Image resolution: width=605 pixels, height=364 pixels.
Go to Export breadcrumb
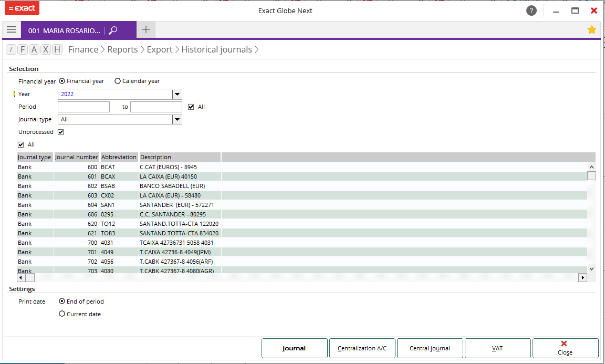pos(160,49)
